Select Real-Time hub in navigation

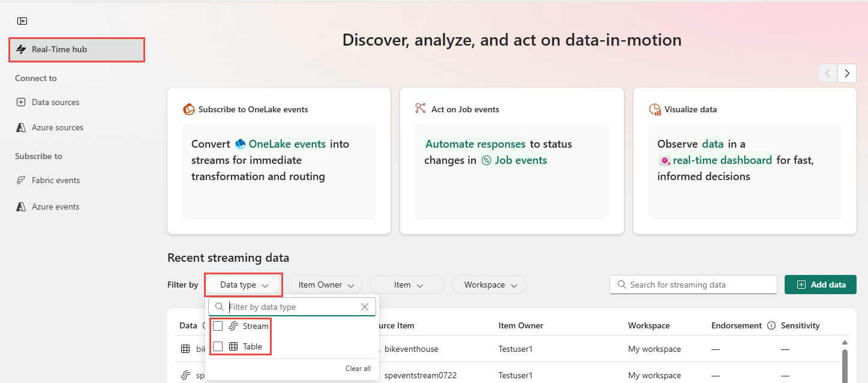click(x=77, y=49)
